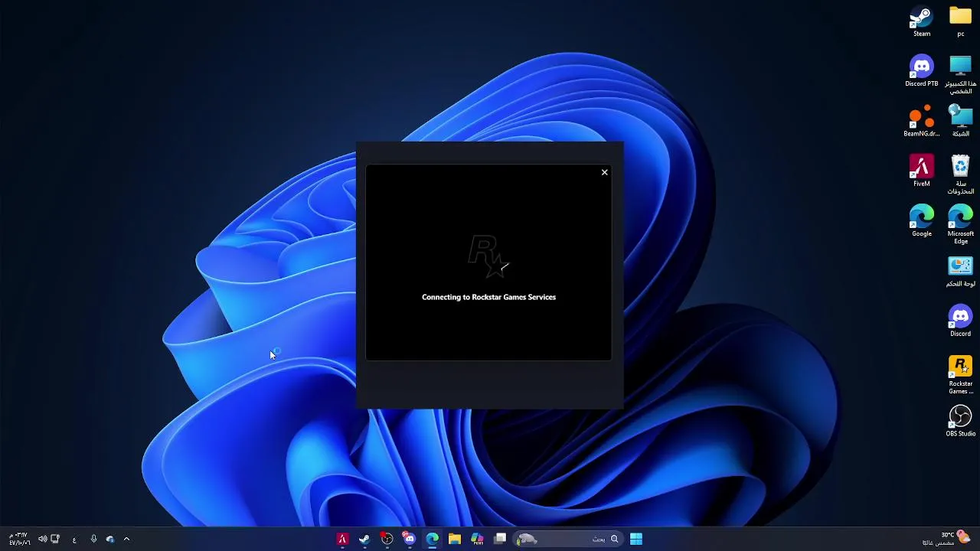The image size is (980, 551).
Task: Open Microsoft Edge from the taskbar
Action: pyautogui.click(x=433, y=540)
